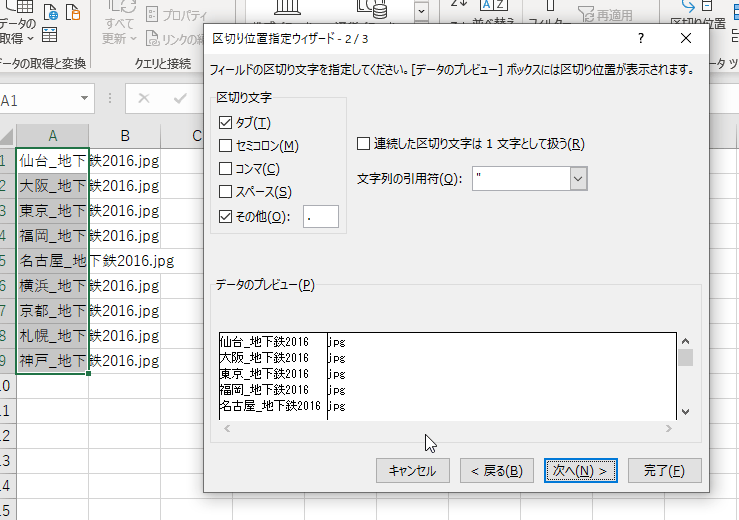Open the text qualifier (文字列の引用符) dropdown
The width and height of the screenshot is (739, 520).
pyautogui.click(x=578, y=178)
